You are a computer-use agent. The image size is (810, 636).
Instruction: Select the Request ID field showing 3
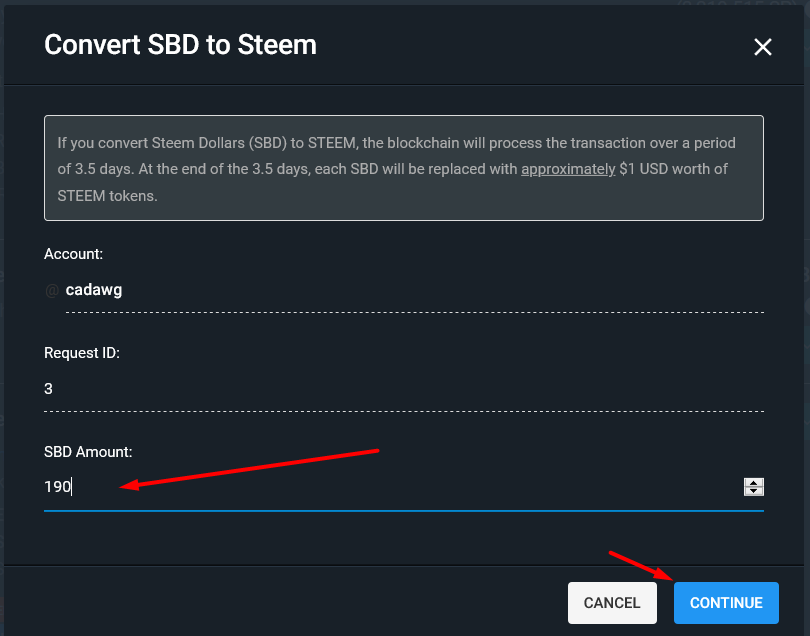404,389
